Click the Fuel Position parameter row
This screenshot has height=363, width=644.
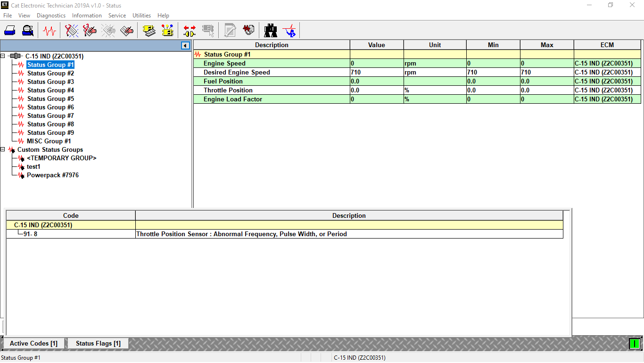(417, 81)
